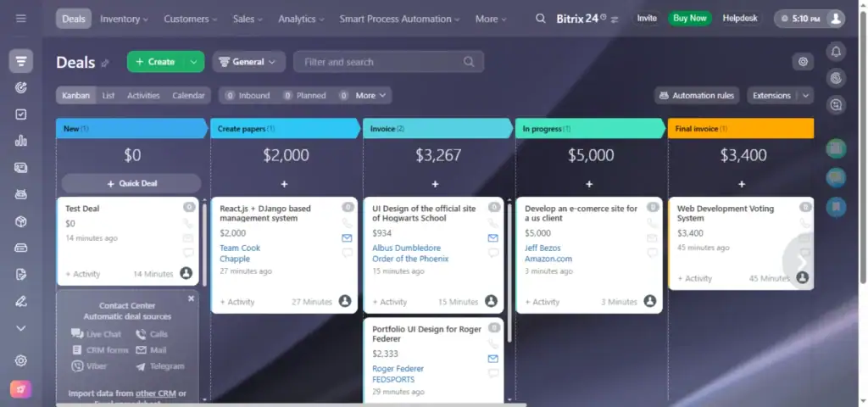This screenshot has width=868, height=407.
Task: Click the Final invoice stage header
Action: point(741,129)
